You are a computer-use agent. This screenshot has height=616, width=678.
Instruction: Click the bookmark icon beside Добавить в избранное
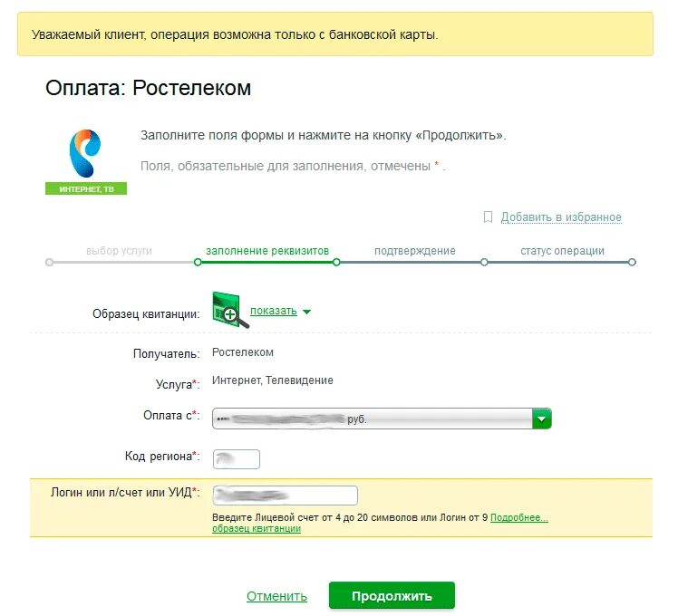click(488, 217)
